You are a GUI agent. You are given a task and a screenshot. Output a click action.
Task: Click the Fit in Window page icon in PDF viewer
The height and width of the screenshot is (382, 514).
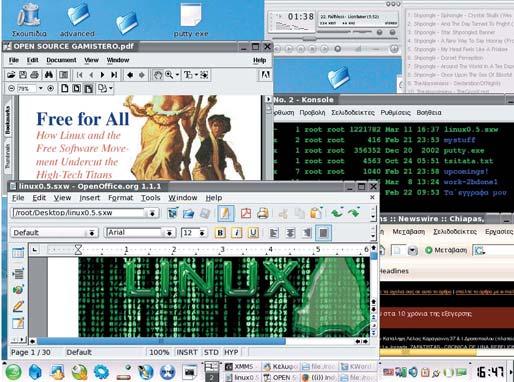click(76, 89)
